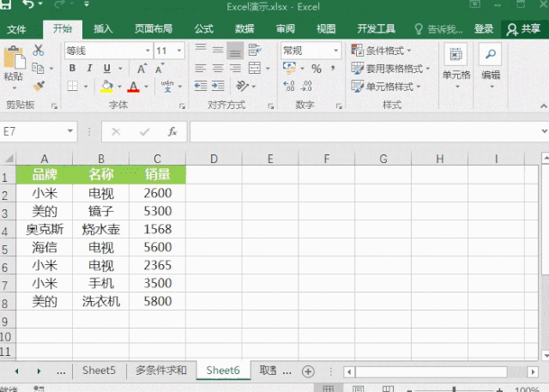
Task: Add a new sheet with plus button
Action: coord(308,371)
